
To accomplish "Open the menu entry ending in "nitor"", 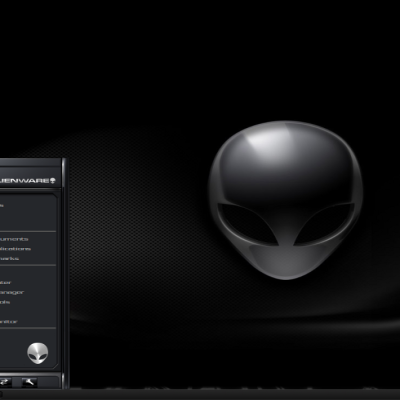I will tap(9, 322).
